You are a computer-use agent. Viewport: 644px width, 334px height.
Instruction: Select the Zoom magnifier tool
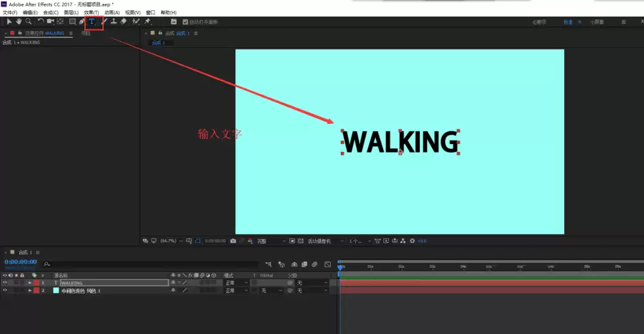pos(28,22)
